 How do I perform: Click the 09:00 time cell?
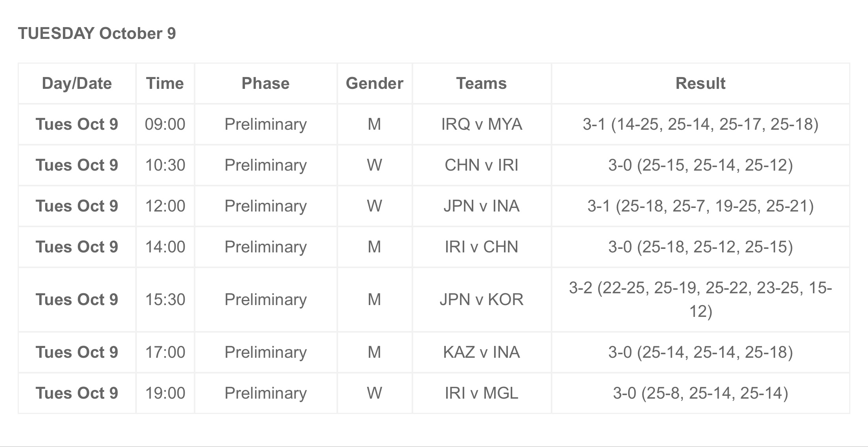[165, 124]
